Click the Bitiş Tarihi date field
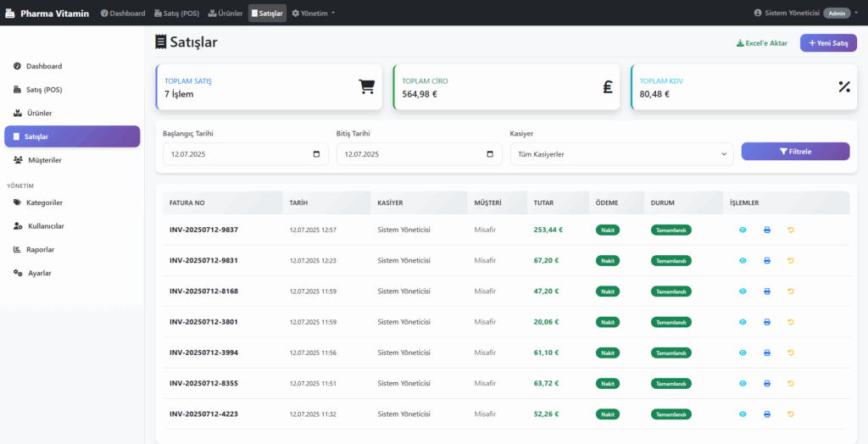868x444 pixels. (419, 154)
